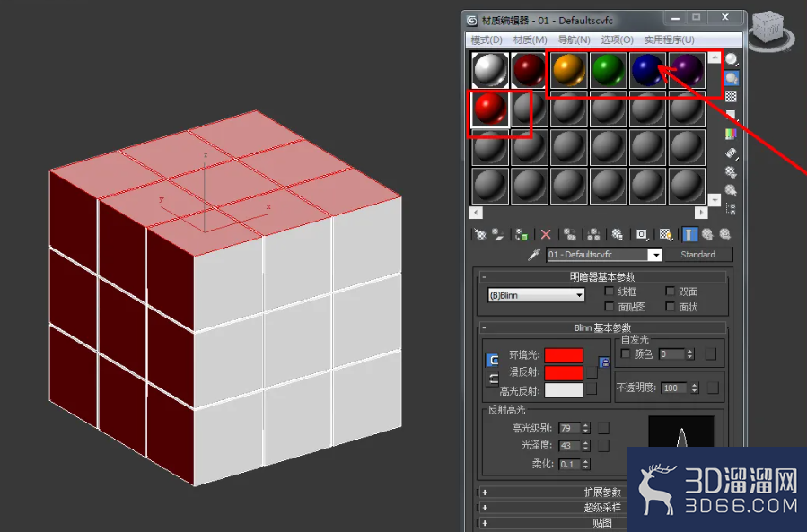Click the Put to Library icon
This screenshot has height=532, width=807.
tap(617, 235)
